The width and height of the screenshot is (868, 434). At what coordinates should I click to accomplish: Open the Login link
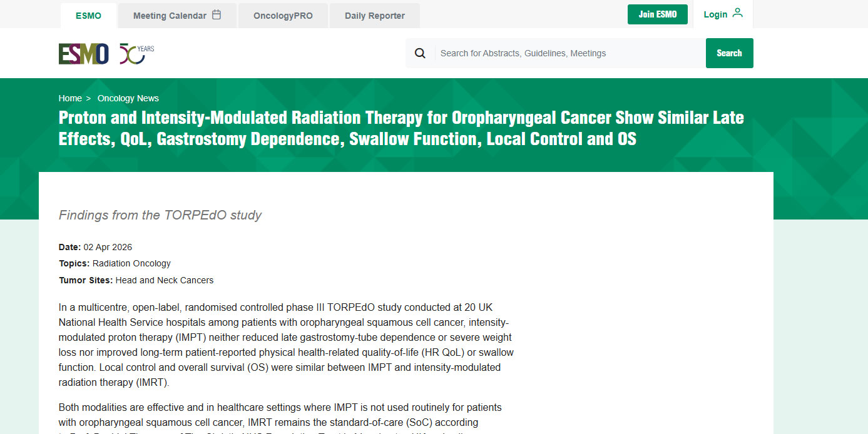pyautogui.click(x=715, y=14)
